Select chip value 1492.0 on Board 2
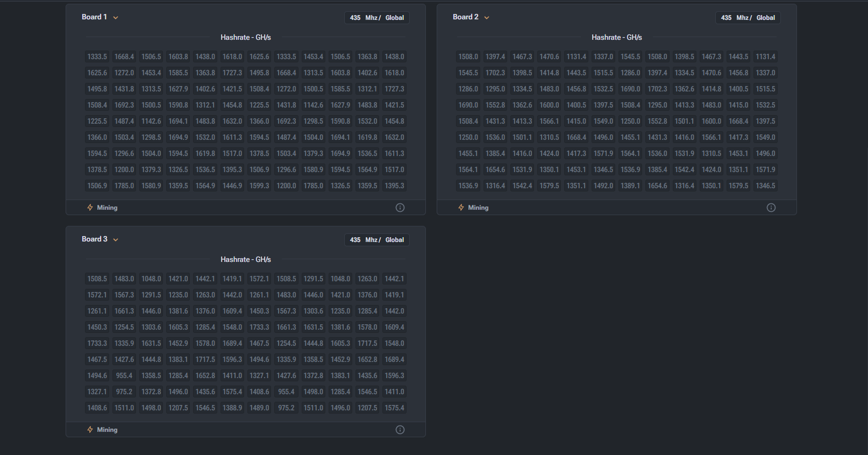 (603, 186)
